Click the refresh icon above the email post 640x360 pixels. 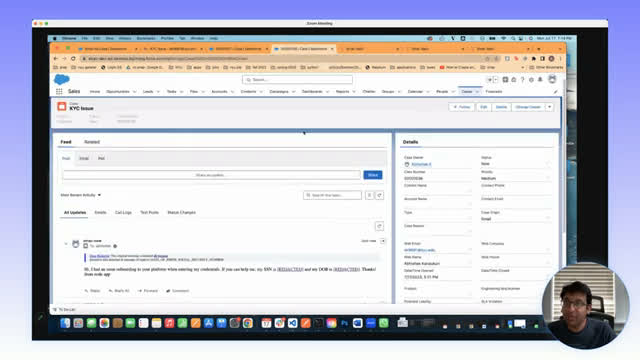[x=379, y=226]
